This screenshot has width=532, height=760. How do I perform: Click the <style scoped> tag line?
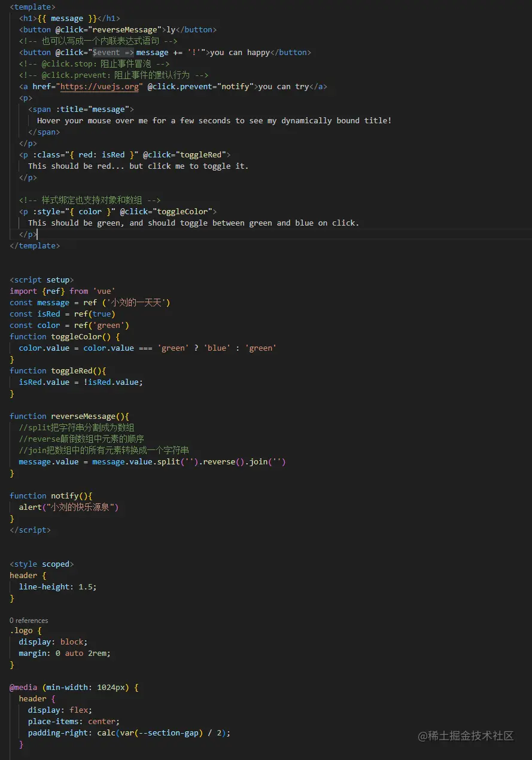point(42,564)
